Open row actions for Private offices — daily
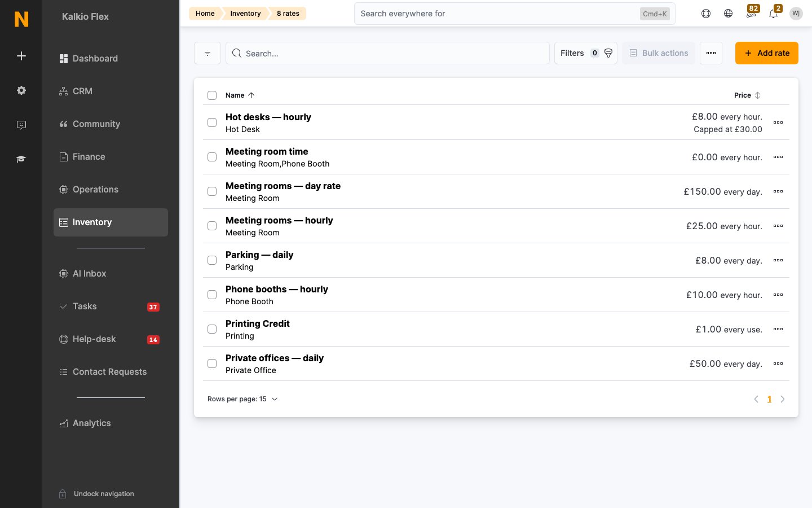This screenshot has height=508, width=812. pos(778,364)
